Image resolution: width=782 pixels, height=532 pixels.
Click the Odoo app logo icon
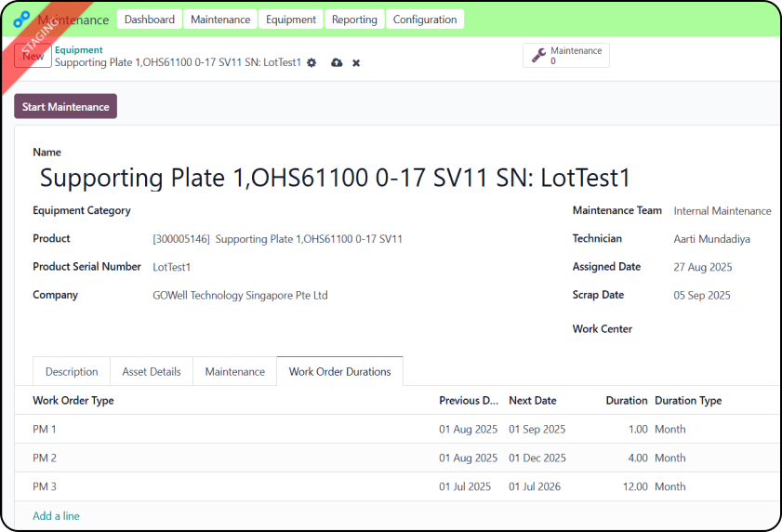(x=22, y=20)
